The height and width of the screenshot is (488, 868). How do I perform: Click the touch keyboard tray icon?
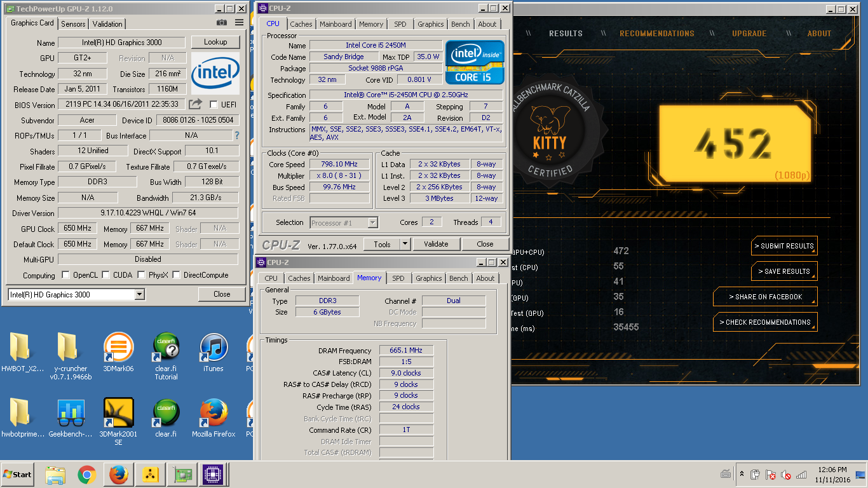725,473
